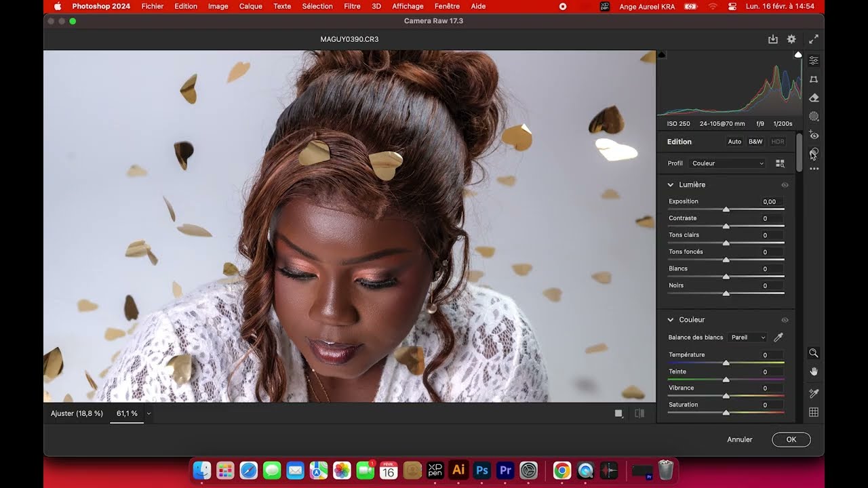Open the Profil Couleur dropdown

pos(727,163)
